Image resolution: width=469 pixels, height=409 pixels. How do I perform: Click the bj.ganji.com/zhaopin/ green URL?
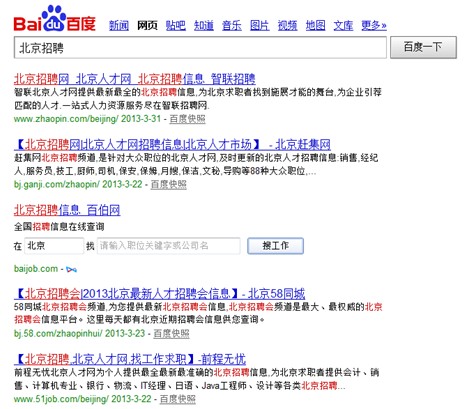click(x=57, y=185)
